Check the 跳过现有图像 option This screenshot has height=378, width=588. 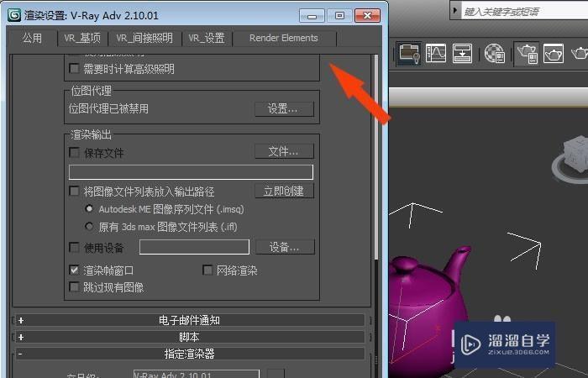pos(74,287)
